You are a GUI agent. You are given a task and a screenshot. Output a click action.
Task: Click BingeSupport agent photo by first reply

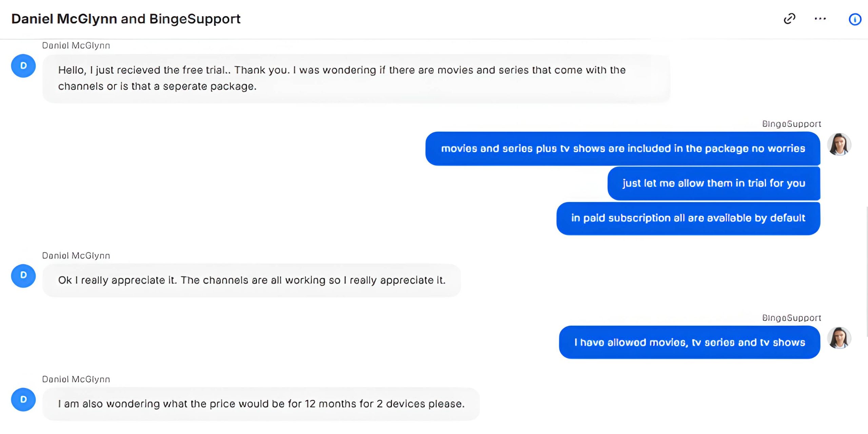click(x=839, y=144)
